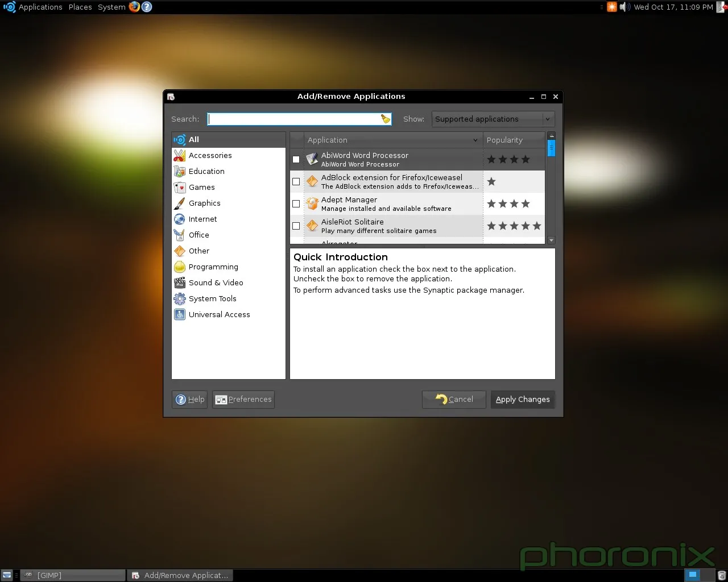This screenshot has width=728, height=582.
Task: Click the AbiWord four-star popularity rating
Action: 508,160
